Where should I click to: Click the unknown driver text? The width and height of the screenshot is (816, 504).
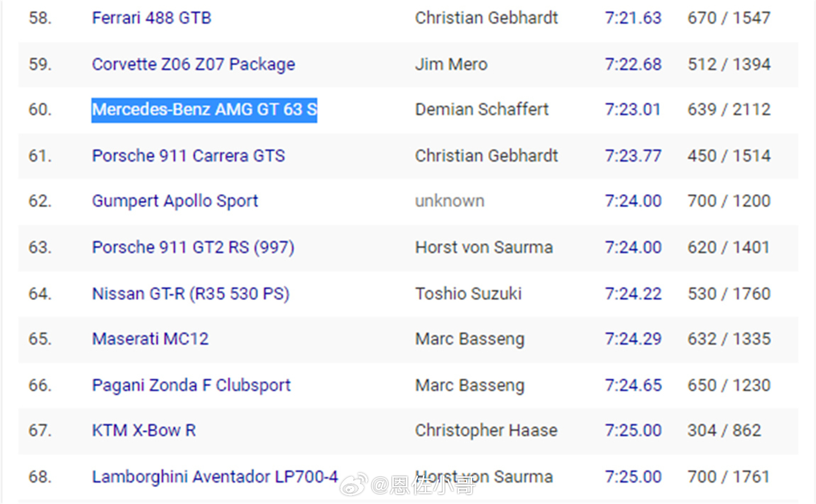pos(450,201)
